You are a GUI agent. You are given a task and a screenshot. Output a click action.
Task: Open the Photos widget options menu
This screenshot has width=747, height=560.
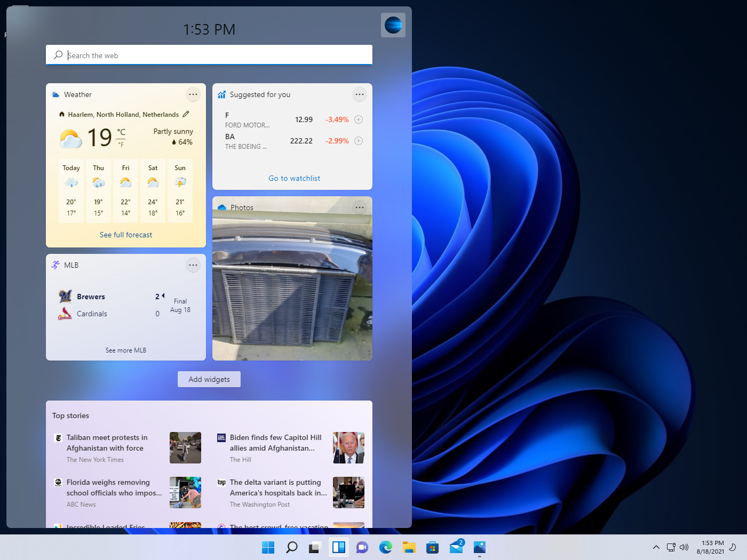coord(360,207)
